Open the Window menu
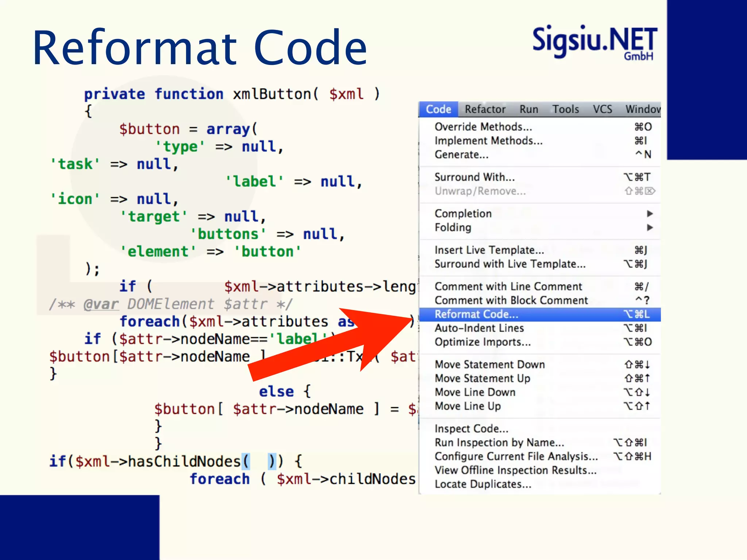 tap(643, 109)
